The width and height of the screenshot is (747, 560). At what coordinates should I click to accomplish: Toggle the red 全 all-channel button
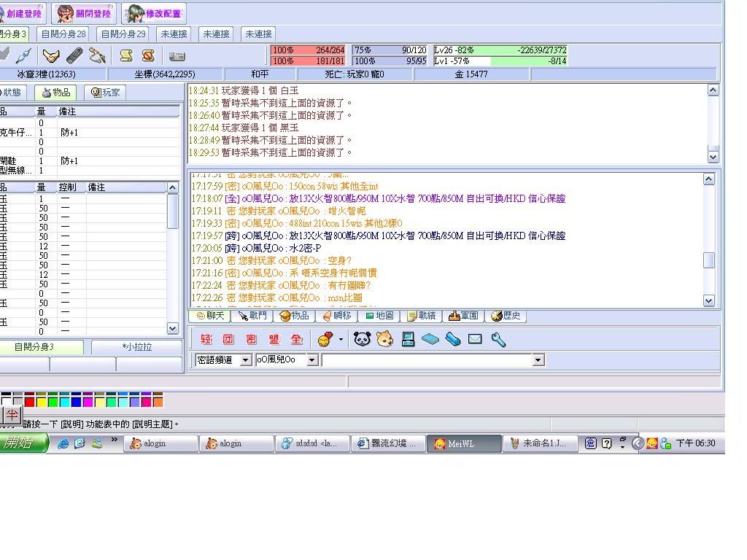[297, 340]
